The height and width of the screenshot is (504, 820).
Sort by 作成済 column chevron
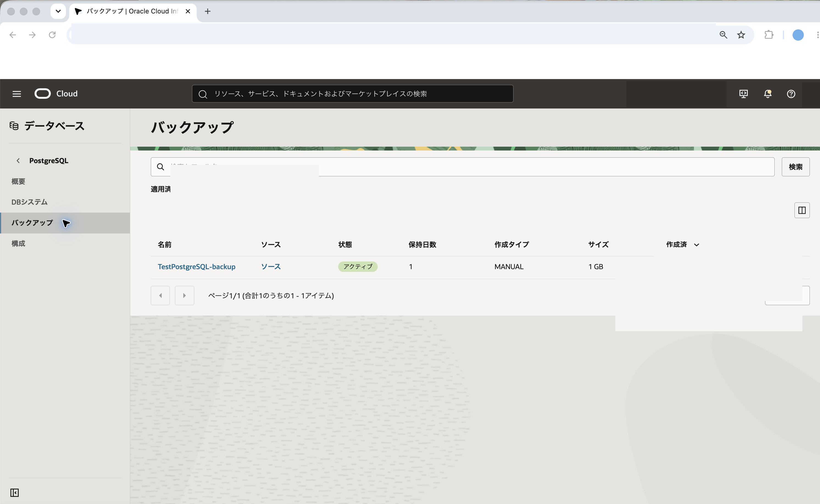click(696, 245)
